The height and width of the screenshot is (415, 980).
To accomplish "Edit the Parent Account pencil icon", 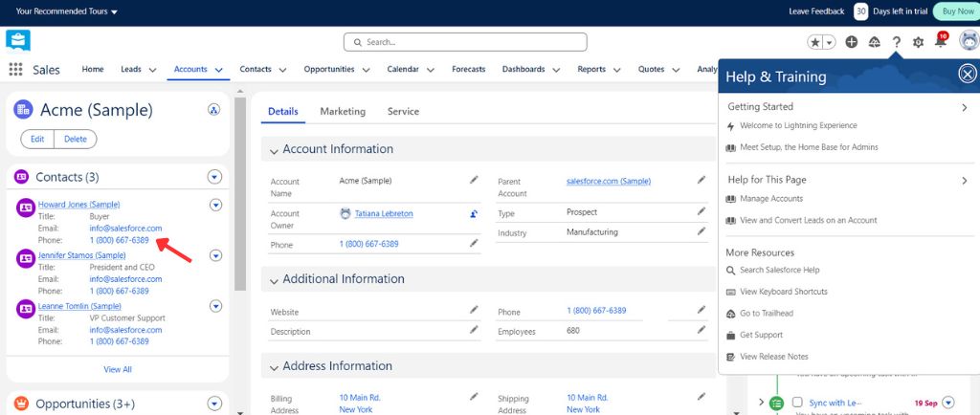I will 702,180.
